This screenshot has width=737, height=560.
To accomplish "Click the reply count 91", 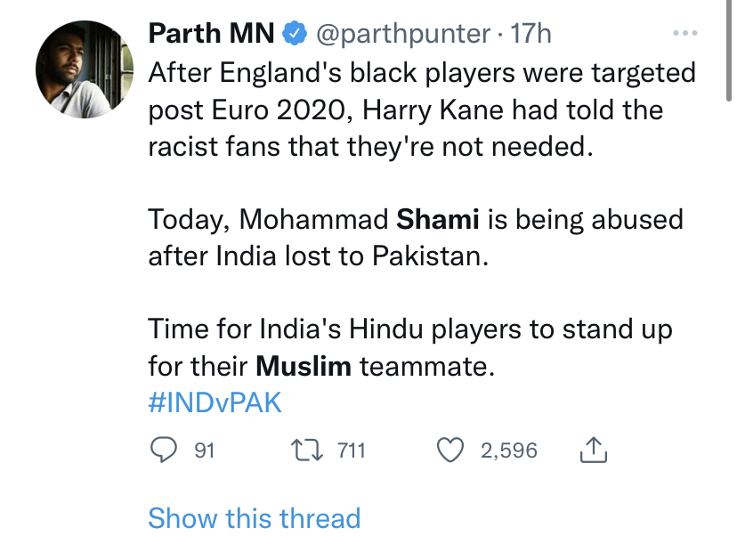I will pos(205,450).
